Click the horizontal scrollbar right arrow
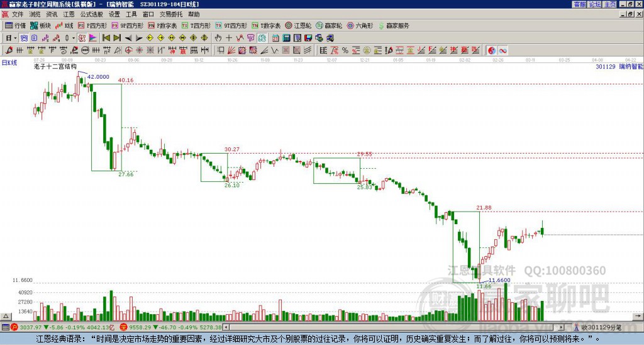The width and height of the screenshot is (644, 345). pos(561,327)
